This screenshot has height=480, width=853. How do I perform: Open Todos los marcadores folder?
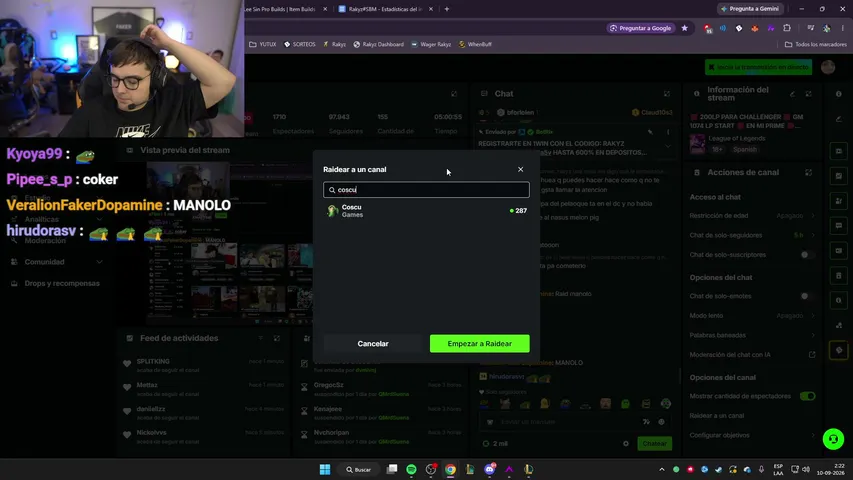tap(815, 45)
